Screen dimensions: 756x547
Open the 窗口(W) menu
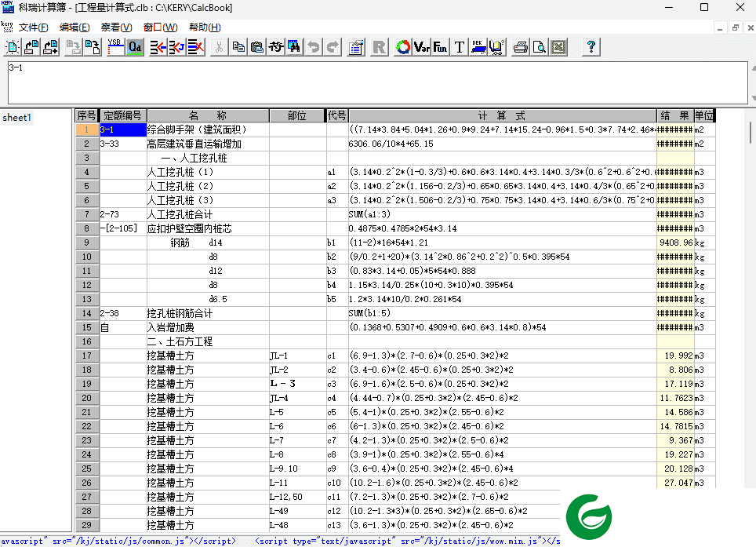[x=160, y=27]
